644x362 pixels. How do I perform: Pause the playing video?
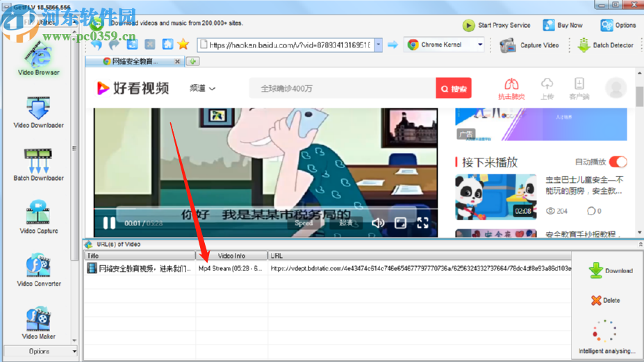(109, 223)
